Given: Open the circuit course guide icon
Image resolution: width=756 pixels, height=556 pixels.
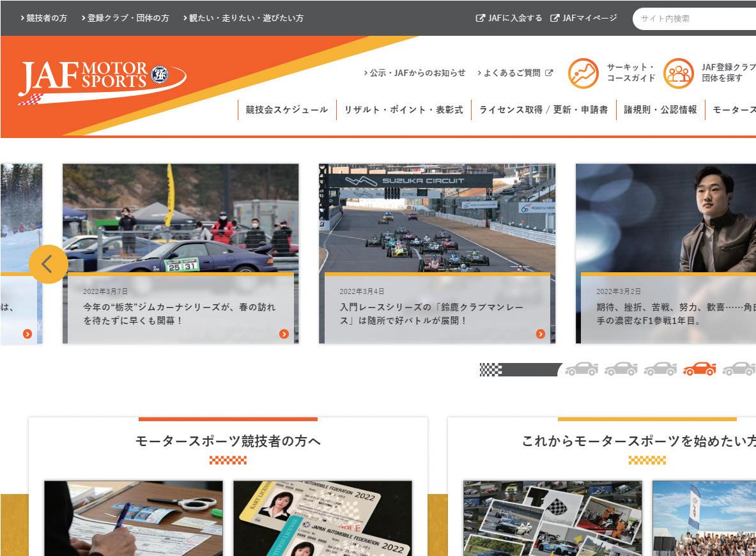Looking at the screenshot, I should click(x=583, y=73).
